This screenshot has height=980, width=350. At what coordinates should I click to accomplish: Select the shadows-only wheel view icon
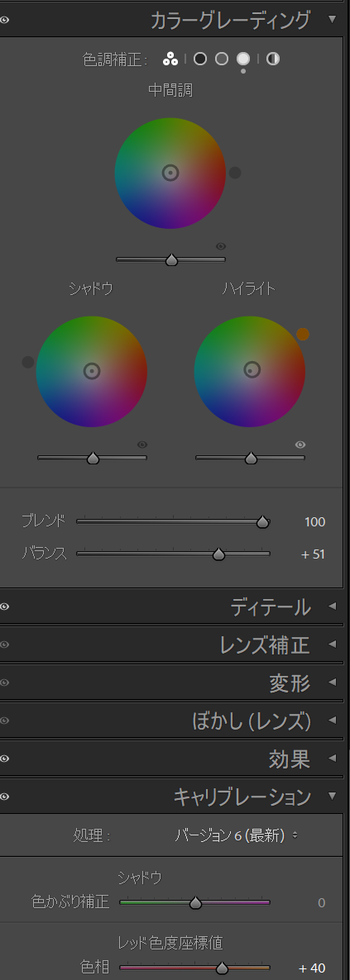[x=200, y=59]
